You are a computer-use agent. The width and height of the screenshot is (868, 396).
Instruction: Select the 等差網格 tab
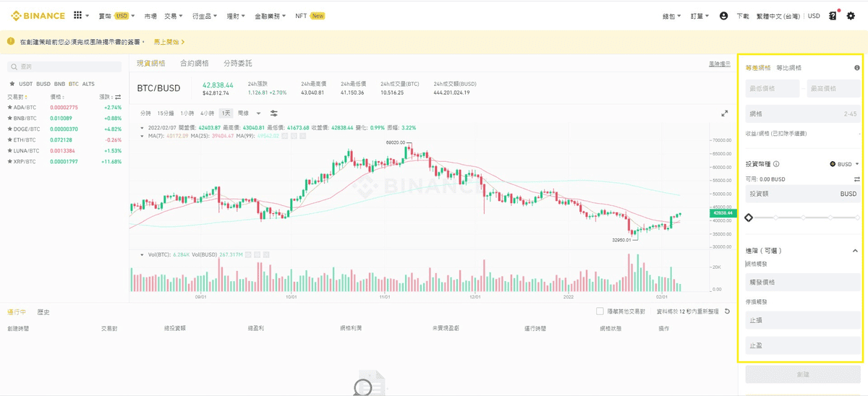click(x=758, y=68)
